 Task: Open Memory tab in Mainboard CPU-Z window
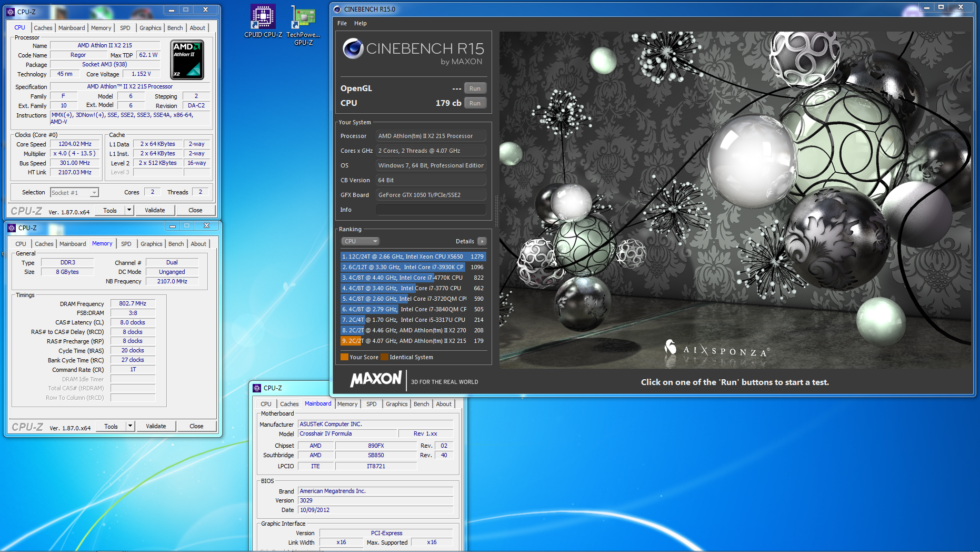point(347,404)
